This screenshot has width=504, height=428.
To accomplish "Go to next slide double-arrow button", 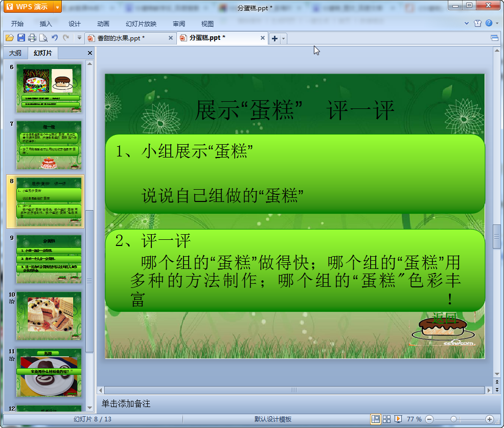I will (x=497, y=390).
